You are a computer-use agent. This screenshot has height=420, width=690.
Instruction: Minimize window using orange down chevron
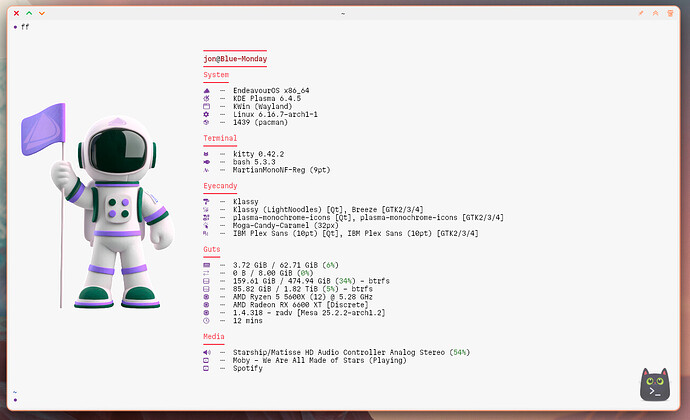click(x=42, y=14)
